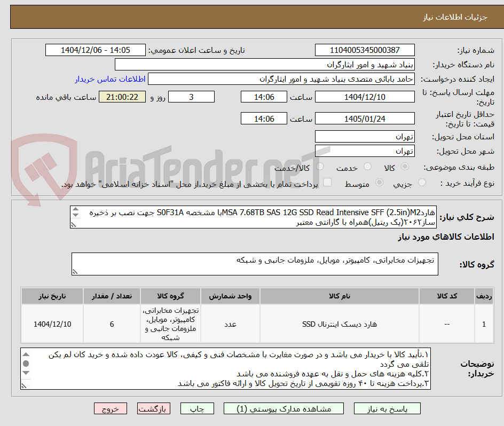Click the remaining days field showing 3

pos(191,97)
